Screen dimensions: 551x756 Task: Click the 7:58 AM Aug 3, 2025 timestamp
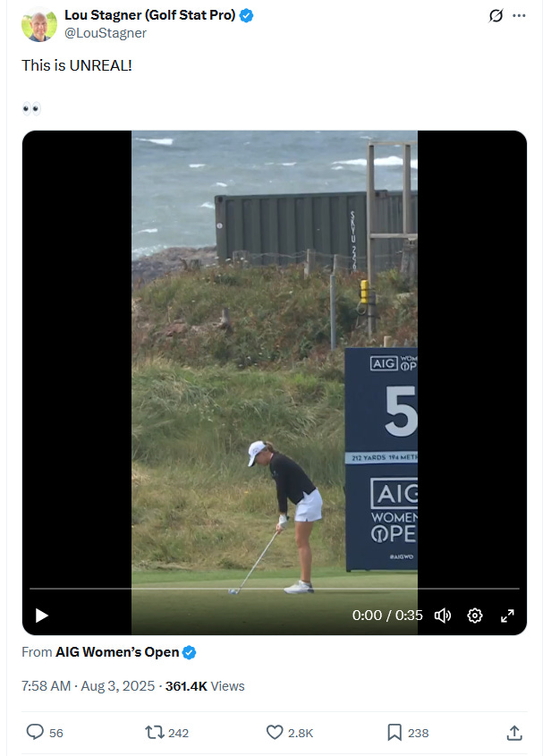point(89,686)
